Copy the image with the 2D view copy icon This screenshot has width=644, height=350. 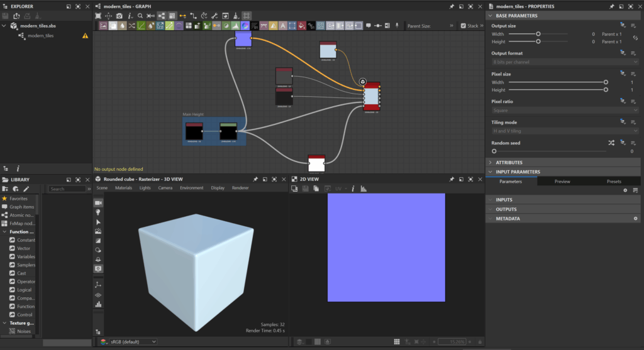316,189
